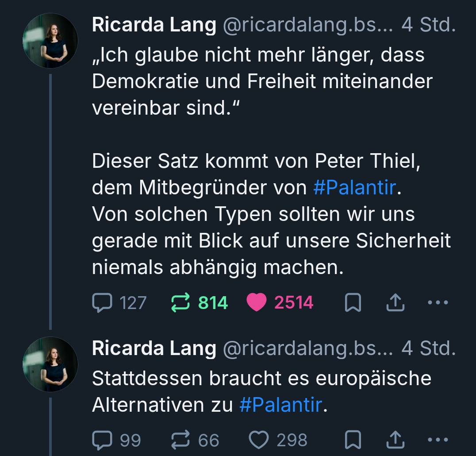
Task: Open Ricarda Lang's avatar on the second post
Action: 50,364
